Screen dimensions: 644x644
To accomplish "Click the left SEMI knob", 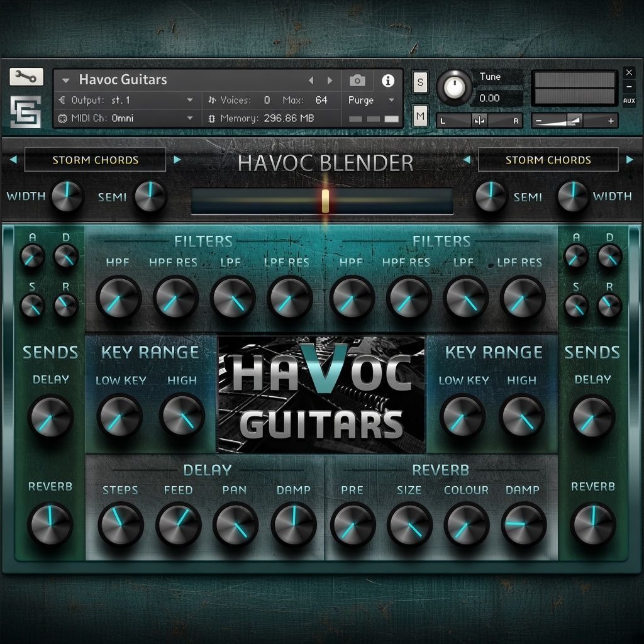I will pyautogui.click(x=150, y=197).
